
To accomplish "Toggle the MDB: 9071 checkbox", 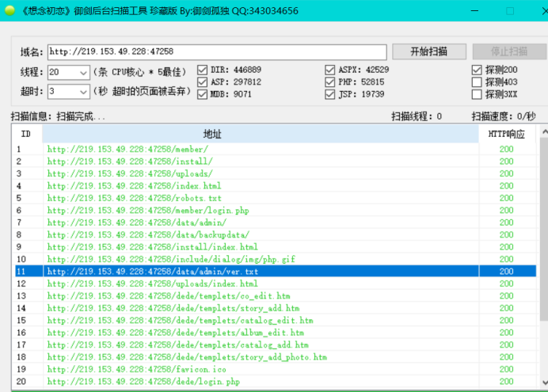I will 203,94.
